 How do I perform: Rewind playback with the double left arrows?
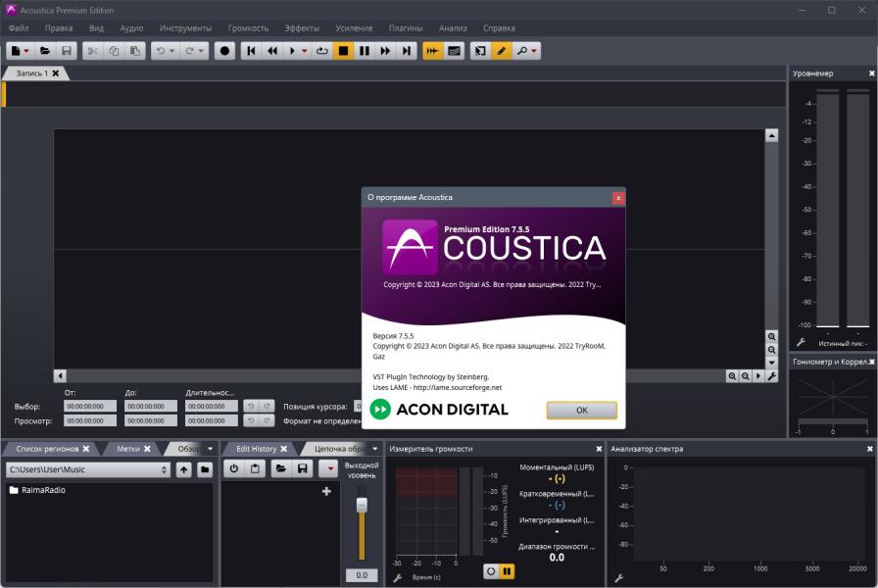(272, 51)
